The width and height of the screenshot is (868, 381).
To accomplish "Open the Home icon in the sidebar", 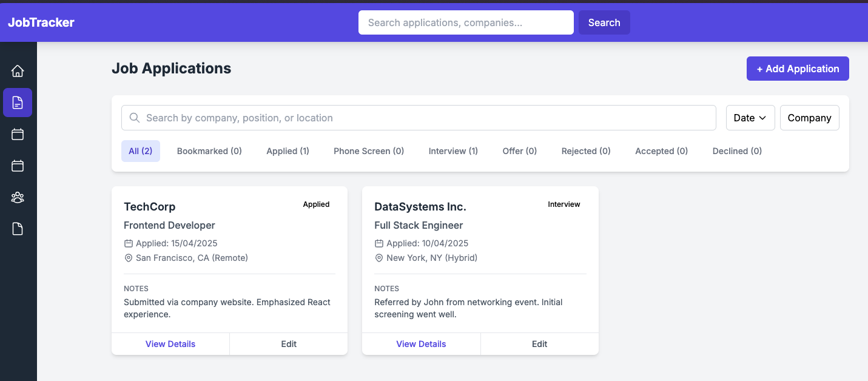I will click(18, 71).
